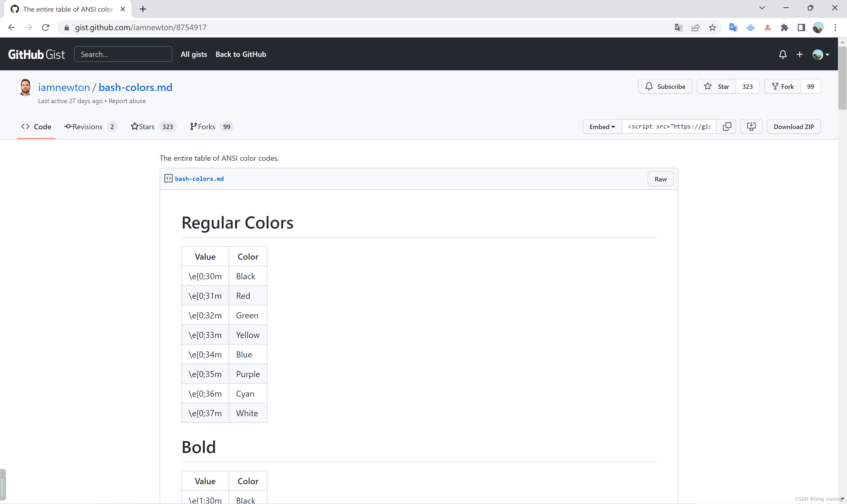This screenshot has width=847, height=504.
Task: Reload the current gist page
Action: [46, 28]
